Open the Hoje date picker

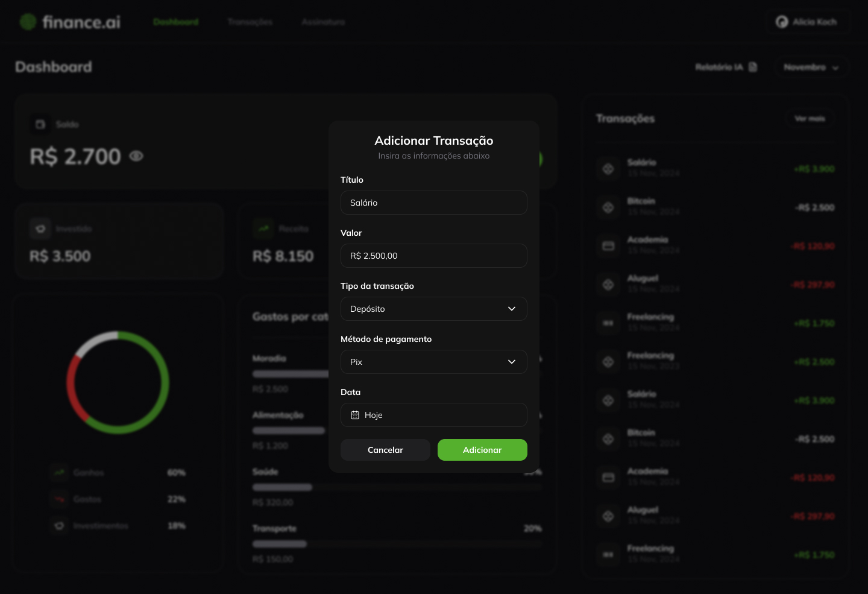[434, 415]
